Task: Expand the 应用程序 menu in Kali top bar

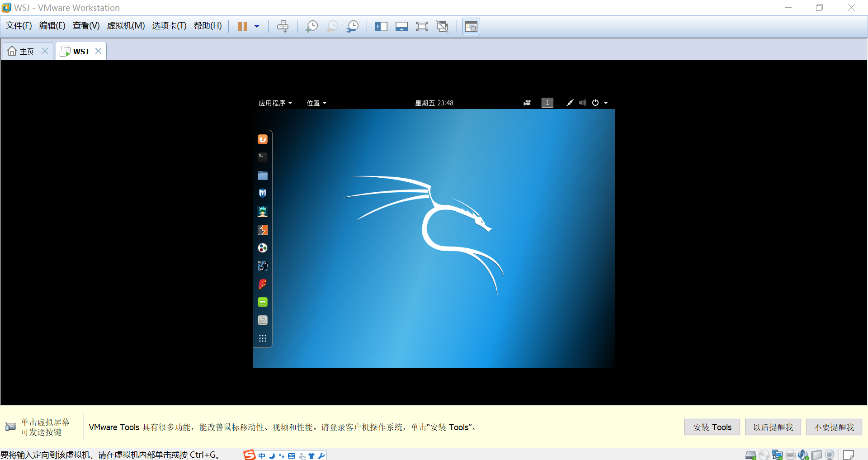Action: (275, 103)
